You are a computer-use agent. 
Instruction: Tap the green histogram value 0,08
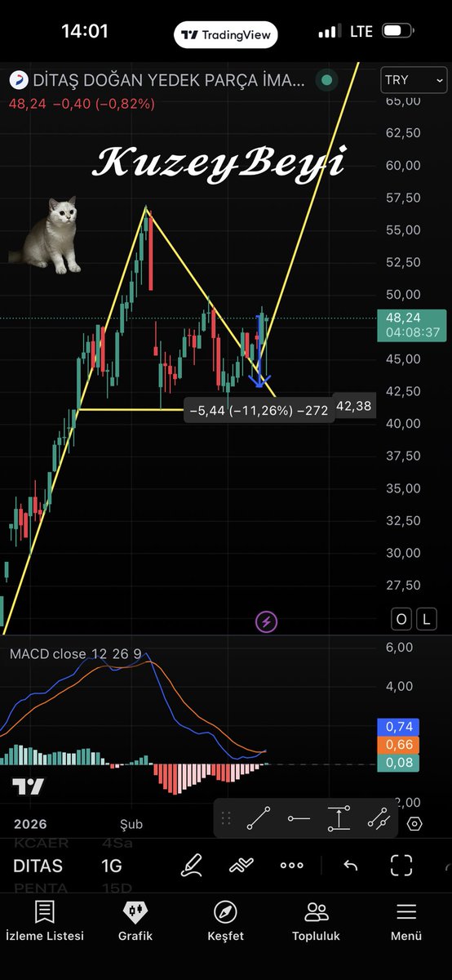click(400, 764)
